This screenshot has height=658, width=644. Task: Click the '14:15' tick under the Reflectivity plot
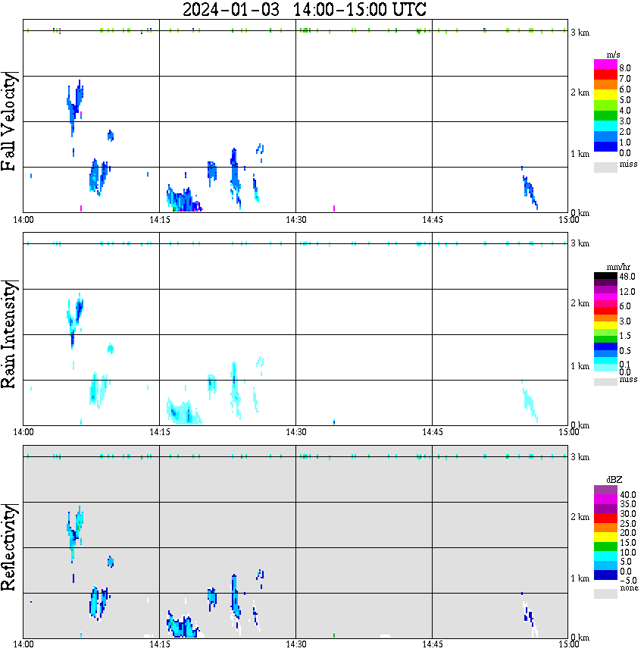click(160, 644)
